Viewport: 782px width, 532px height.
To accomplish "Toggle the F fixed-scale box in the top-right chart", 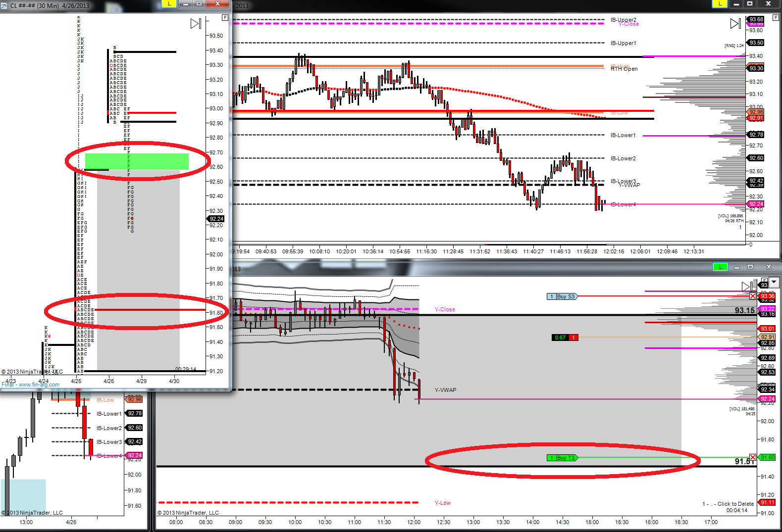I will coord(776,17).
